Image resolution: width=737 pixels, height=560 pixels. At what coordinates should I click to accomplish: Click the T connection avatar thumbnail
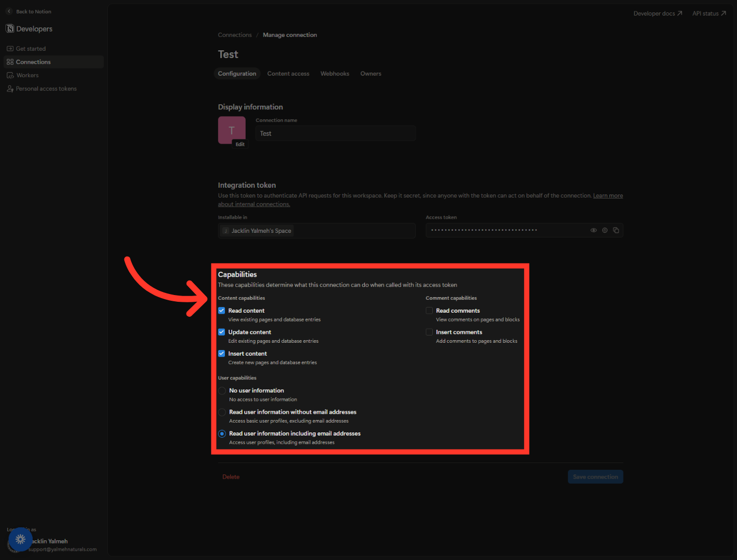232,130
